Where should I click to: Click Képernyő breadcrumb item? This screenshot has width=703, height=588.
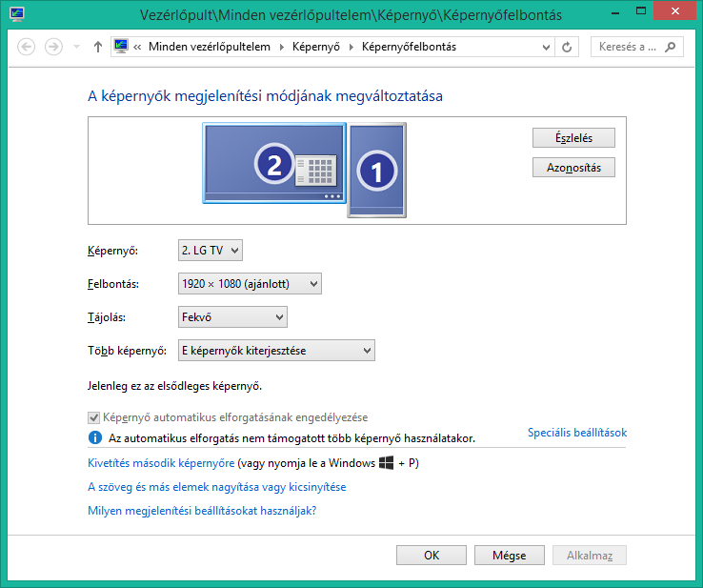[316, 47]
